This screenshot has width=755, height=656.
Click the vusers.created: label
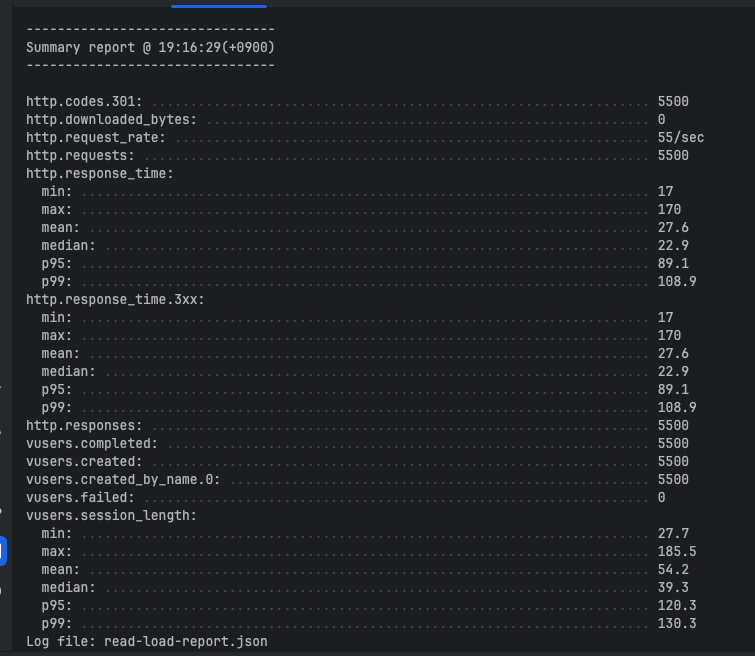point(84,461)
